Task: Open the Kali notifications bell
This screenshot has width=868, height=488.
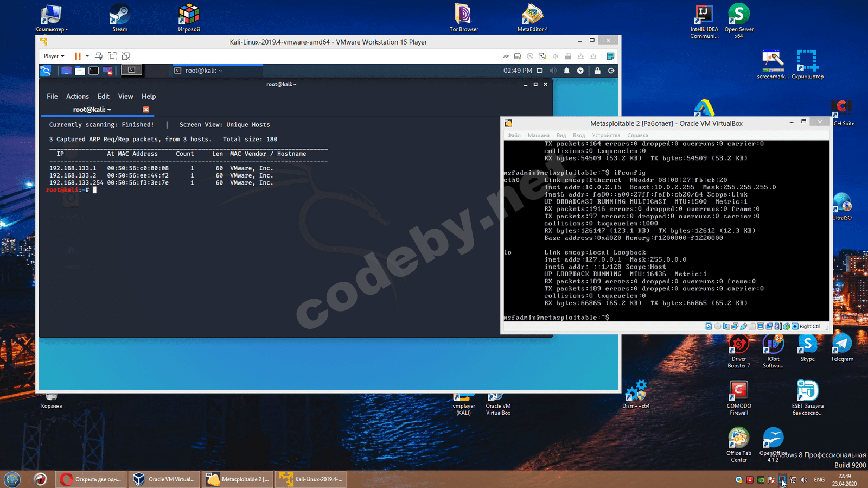Action: click(566, 71)
